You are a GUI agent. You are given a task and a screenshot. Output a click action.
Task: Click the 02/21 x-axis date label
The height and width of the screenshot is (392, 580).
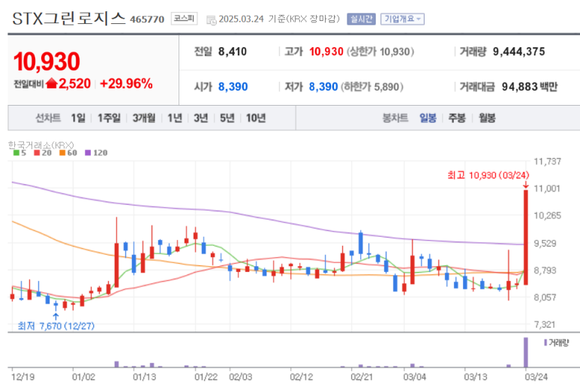[x=362, y=377]
